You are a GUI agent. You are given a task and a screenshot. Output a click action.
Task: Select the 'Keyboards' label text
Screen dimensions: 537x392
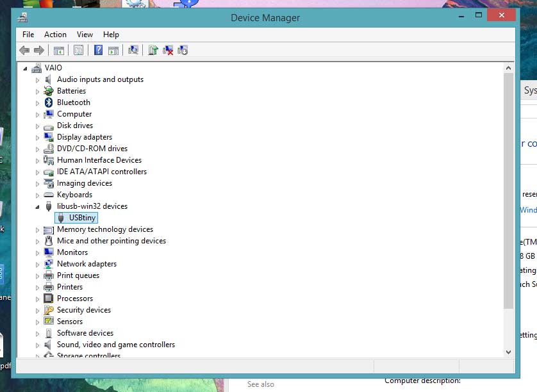point(75,195)
